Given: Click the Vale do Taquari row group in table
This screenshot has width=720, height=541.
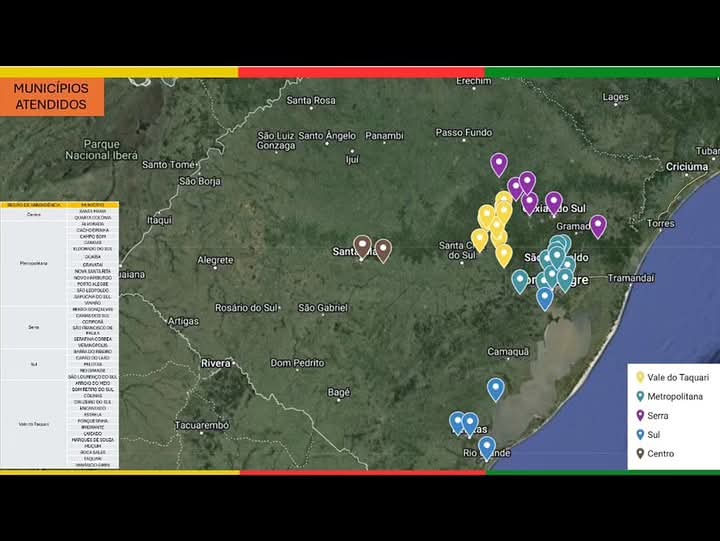Looking at the screenshot, I should 33,424.
